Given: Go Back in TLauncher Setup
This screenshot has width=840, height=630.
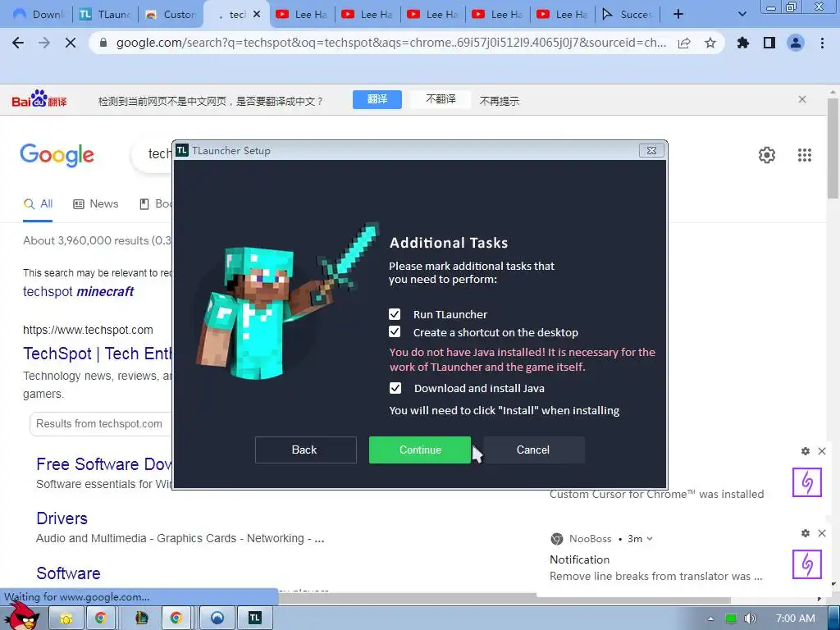Looking at the screenshot, I should click(305, 450).
